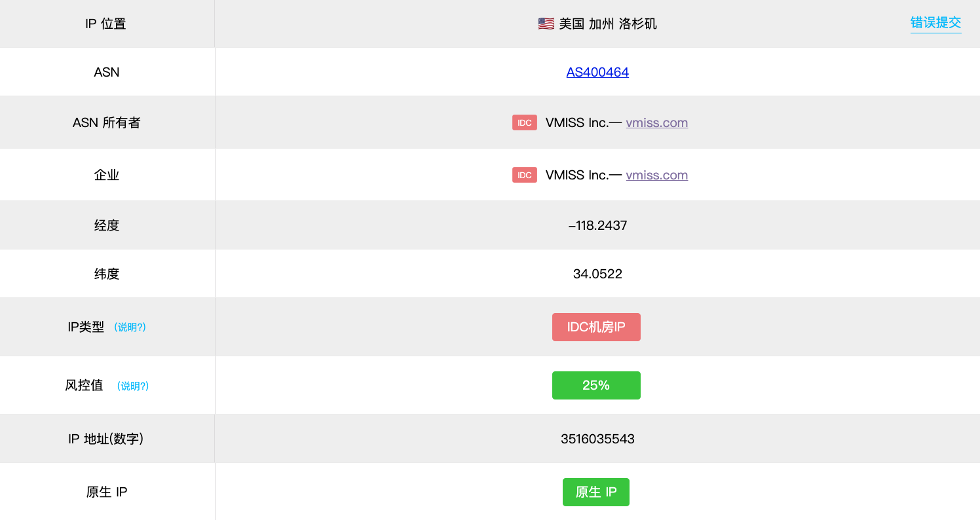The height and width of the screenshot is (520, 980).
Task: Click the IDC badge in ASN 所有者 row
Action: pos(524,122)
